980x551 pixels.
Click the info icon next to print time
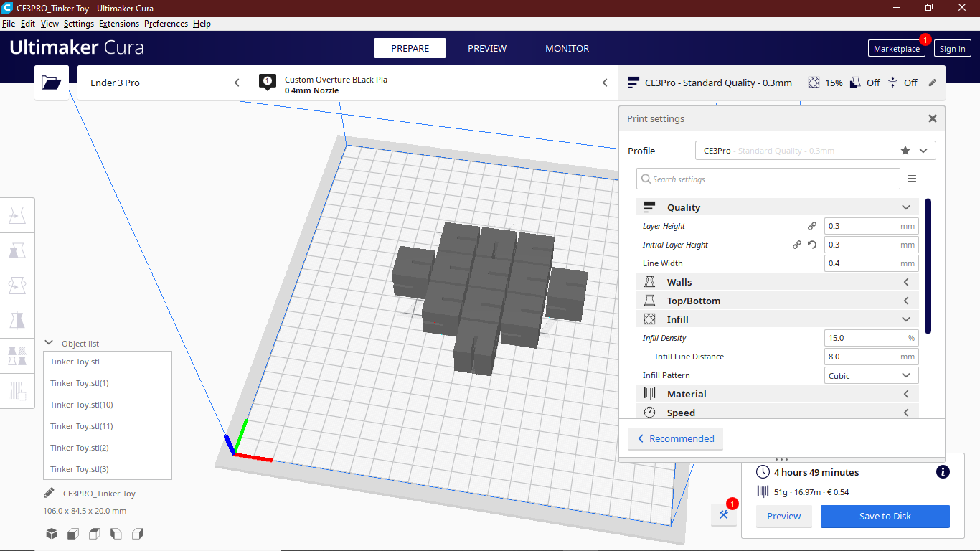point(943,472)
